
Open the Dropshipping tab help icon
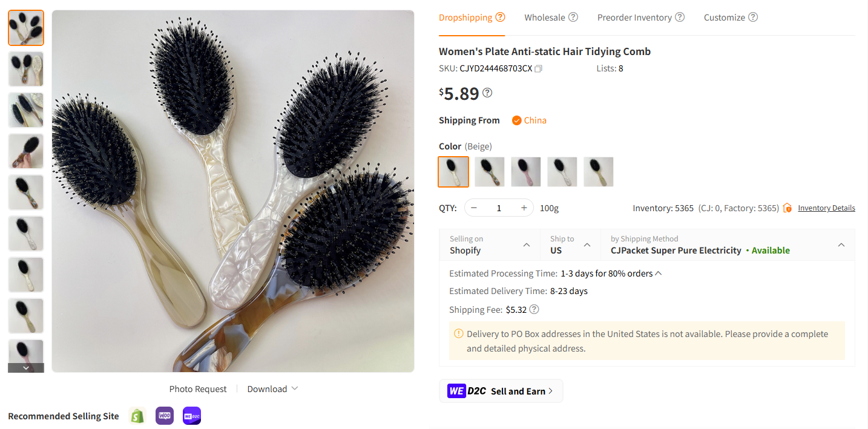click(501, 17)
